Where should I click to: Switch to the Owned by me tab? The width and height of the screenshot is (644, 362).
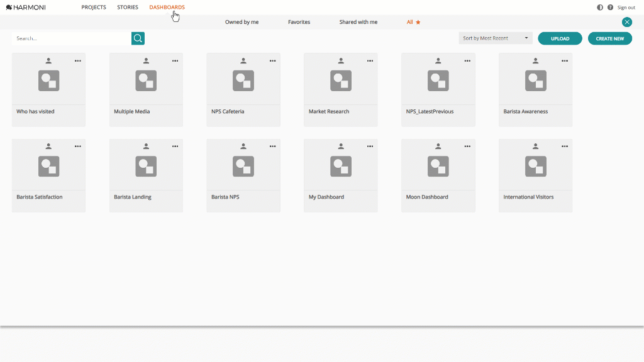(x=242, y=22)
